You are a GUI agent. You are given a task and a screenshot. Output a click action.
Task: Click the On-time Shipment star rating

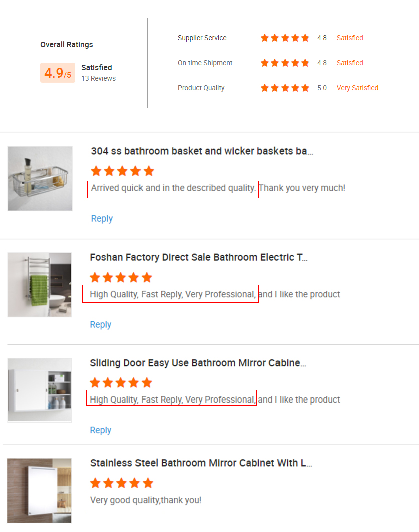285,63
